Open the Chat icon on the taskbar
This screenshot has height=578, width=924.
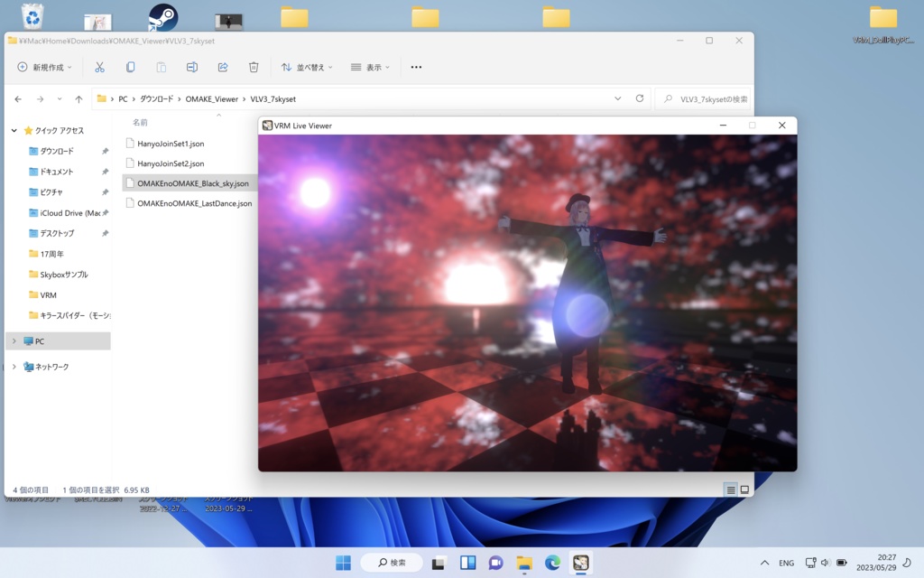495,563
